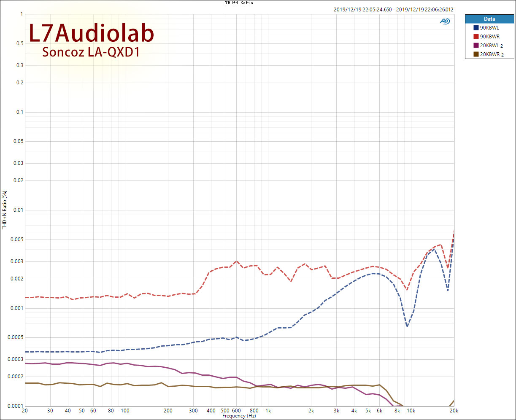The height and width of the screenshot is (420, 516).
Task: Click the 0.05 vertical axis tick label
Action: [18, 141]
